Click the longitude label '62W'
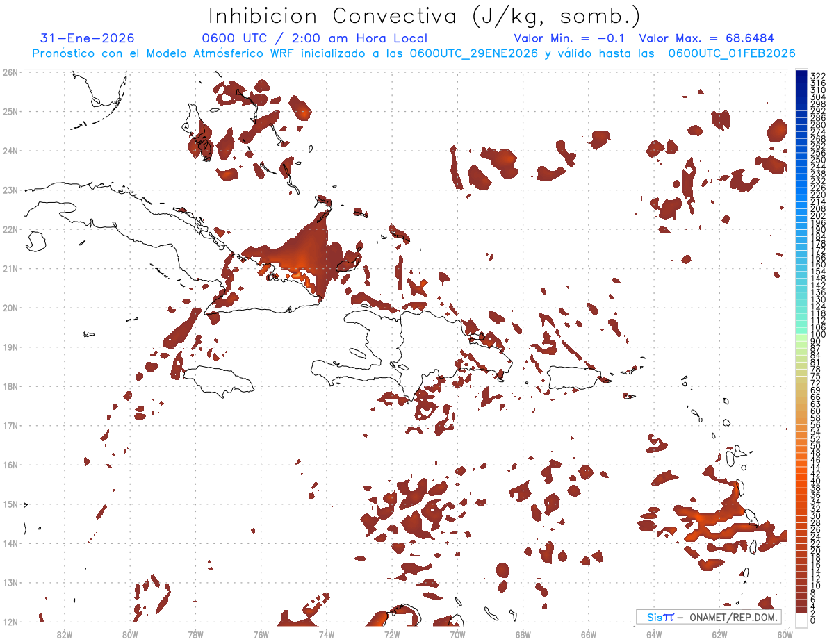Viewport: 834px width, 644px height. 719,634
